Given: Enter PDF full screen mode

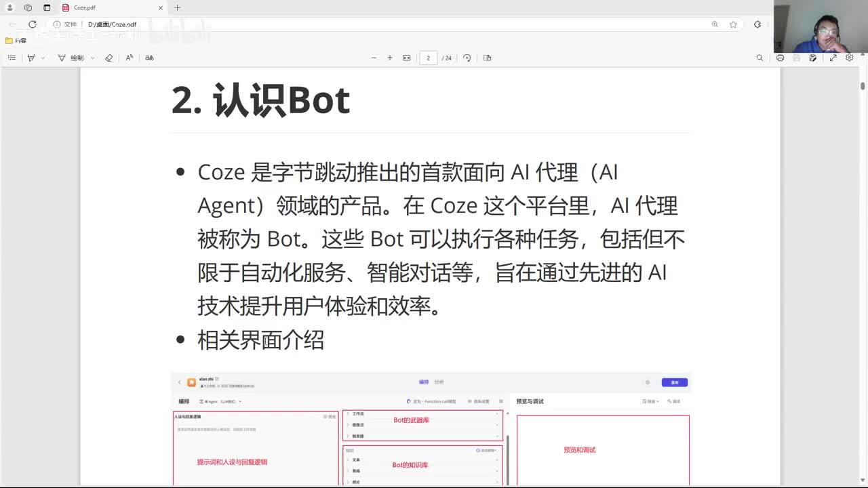Looking at the screenshot, I should pos(833,58).
